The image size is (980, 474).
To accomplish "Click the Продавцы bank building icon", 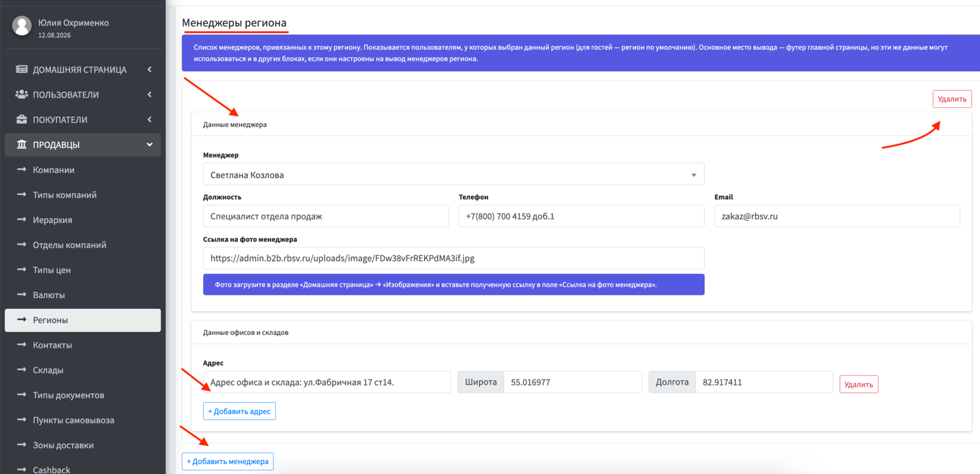I will (x=22, y=144).
